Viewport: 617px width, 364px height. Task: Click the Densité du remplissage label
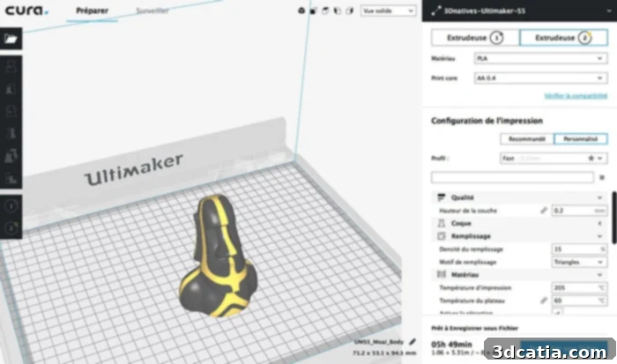tap(471, 249)
